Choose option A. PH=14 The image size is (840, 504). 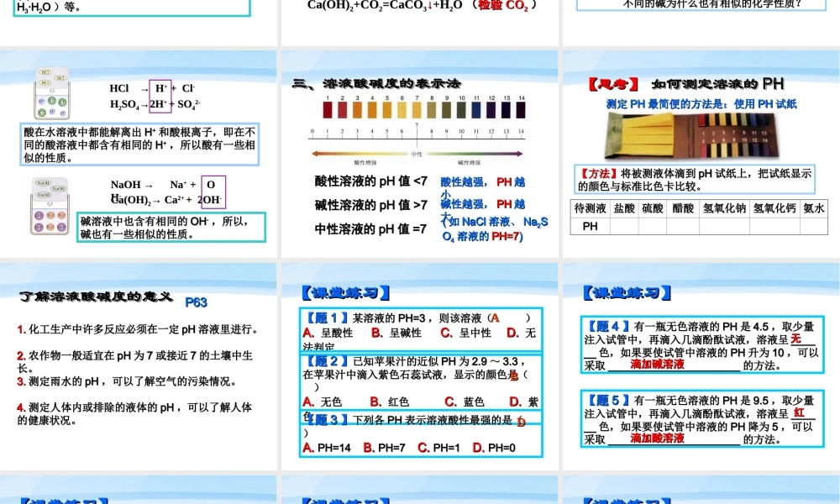327,448
